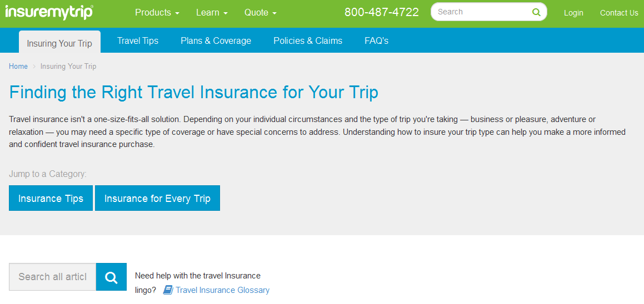Jump to Insurance for Every Trip
This screenshot has height=304, width=644.
coord(157,198)
